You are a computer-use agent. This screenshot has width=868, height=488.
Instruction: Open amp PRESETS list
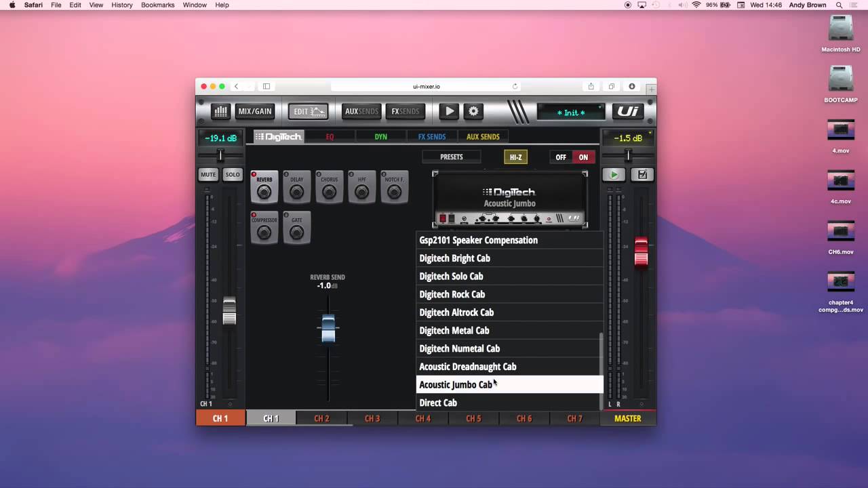click(452, 157)
